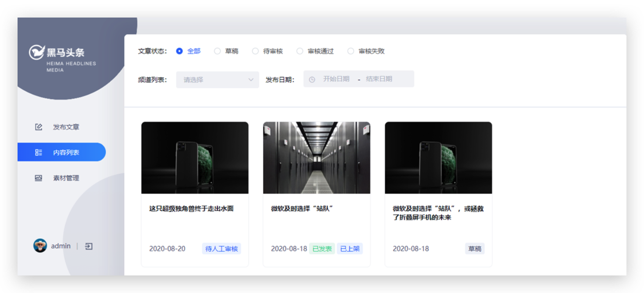The width and height of the screenshot is (644, 293).
Task: Click the 草稿 tag on third card
Action: [x=475, y=249]
